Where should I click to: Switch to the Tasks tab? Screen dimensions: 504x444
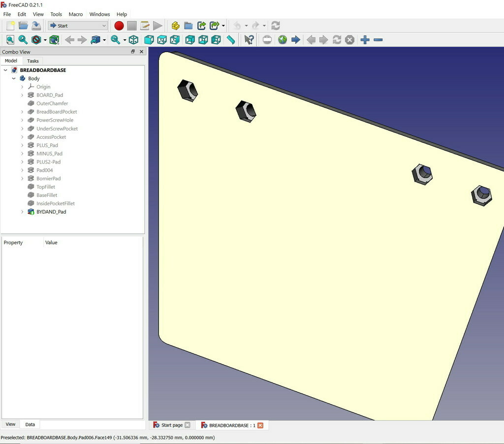32,61
